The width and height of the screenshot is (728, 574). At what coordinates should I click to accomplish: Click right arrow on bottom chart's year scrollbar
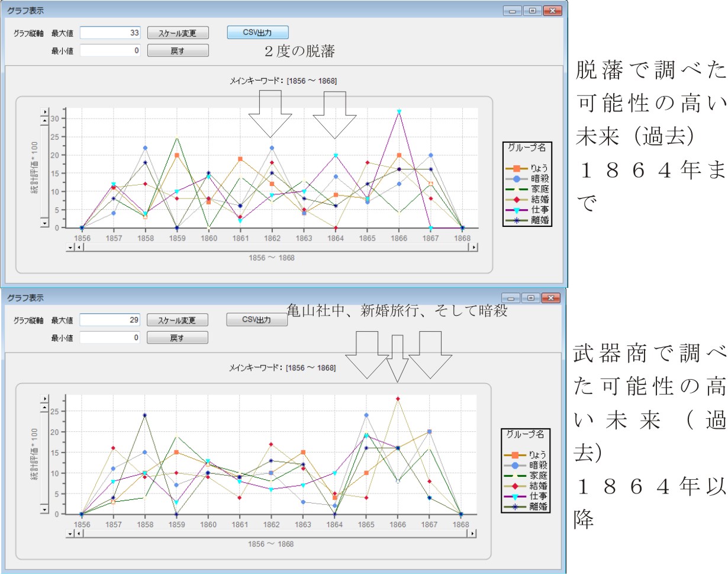[x=472, y=533]
